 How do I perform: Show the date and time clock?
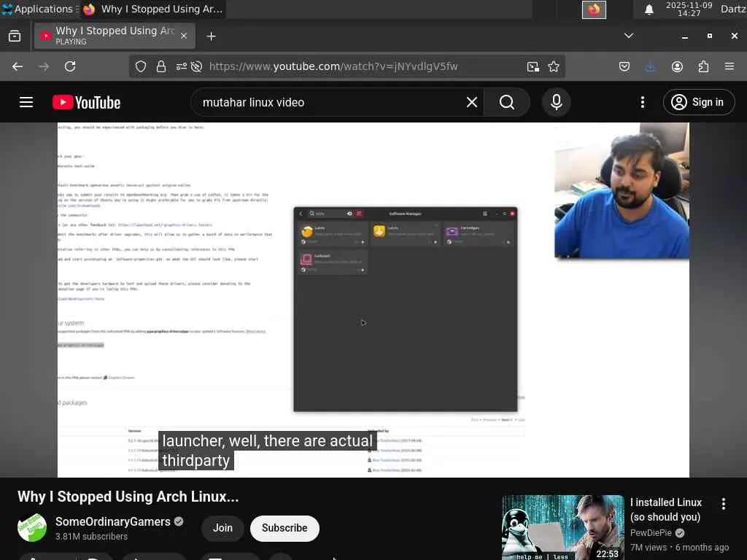point(689,9)
